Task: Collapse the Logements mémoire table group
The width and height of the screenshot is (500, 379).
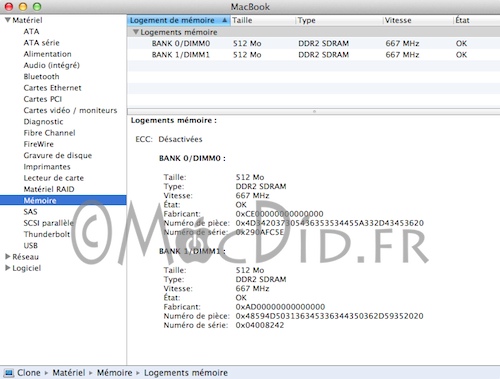Action: pos(136,32)
